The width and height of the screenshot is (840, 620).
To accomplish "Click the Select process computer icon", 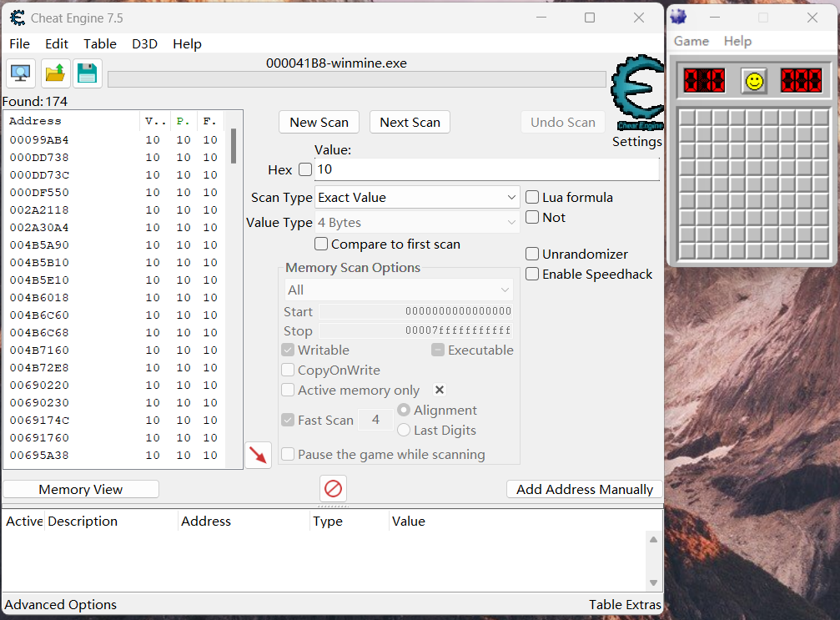I will pos(20,73).
